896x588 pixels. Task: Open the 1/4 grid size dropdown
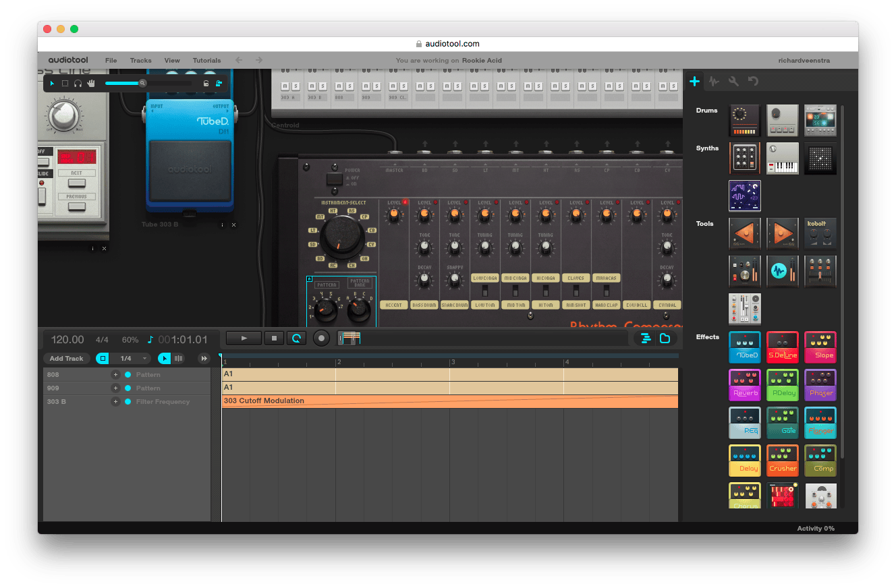point(132,358)
